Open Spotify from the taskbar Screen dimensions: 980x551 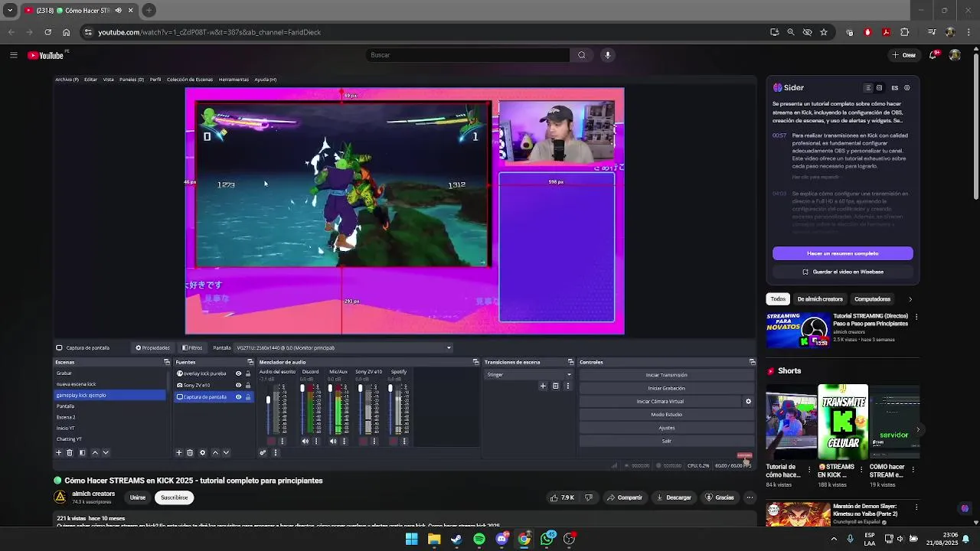click(x=479, y=539)
